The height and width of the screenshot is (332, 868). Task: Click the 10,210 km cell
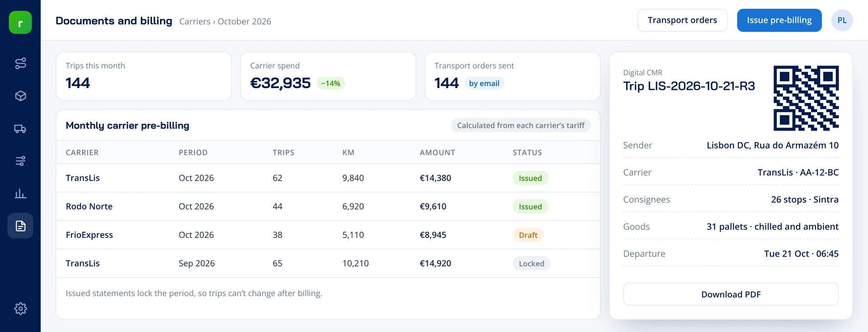(355, 263)
